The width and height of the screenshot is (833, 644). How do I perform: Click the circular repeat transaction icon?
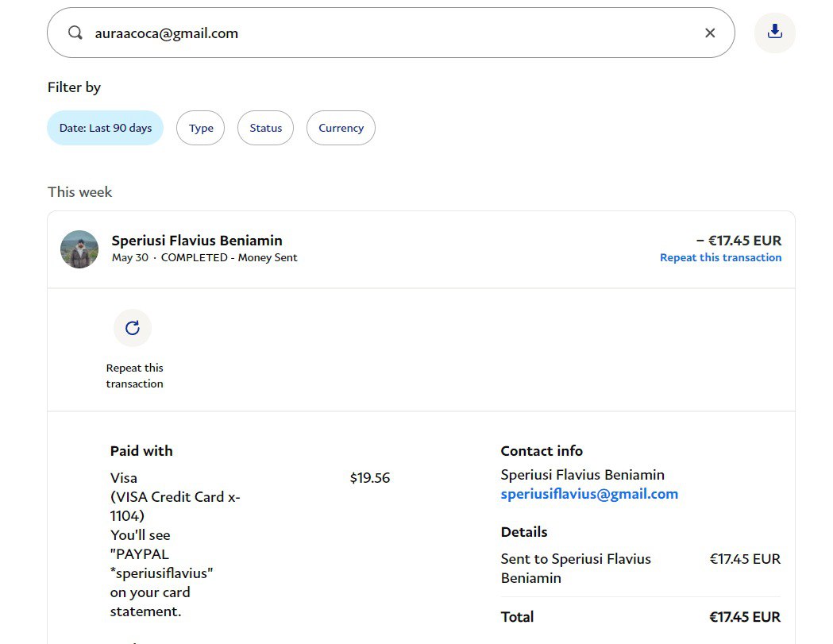133,328
